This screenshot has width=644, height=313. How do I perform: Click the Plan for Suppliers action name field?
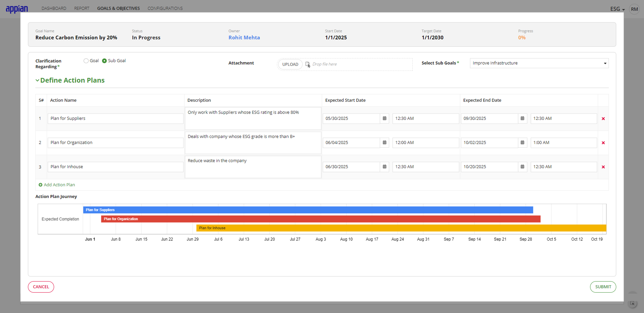(x=116, y=118)
